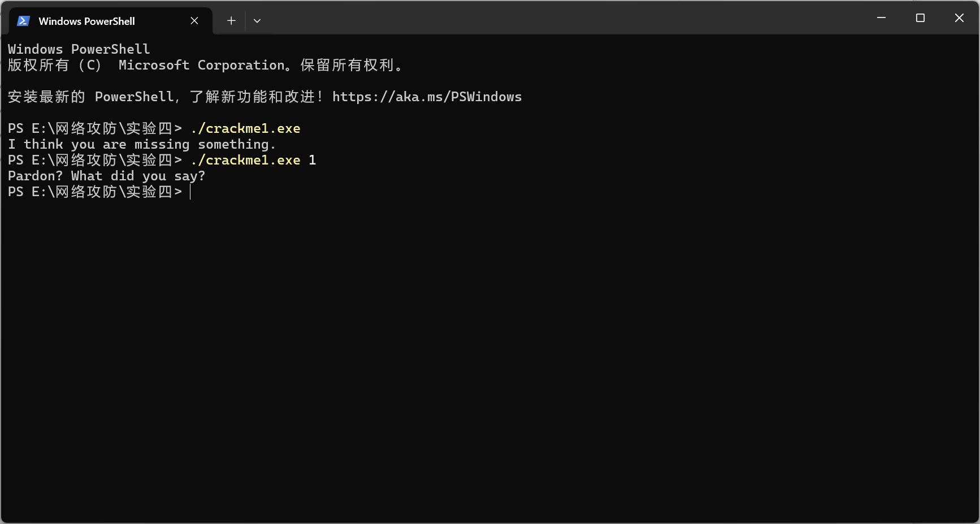Close the terminal window
Viewport: 980px width, 524px height.
click(x=959, y=18)
